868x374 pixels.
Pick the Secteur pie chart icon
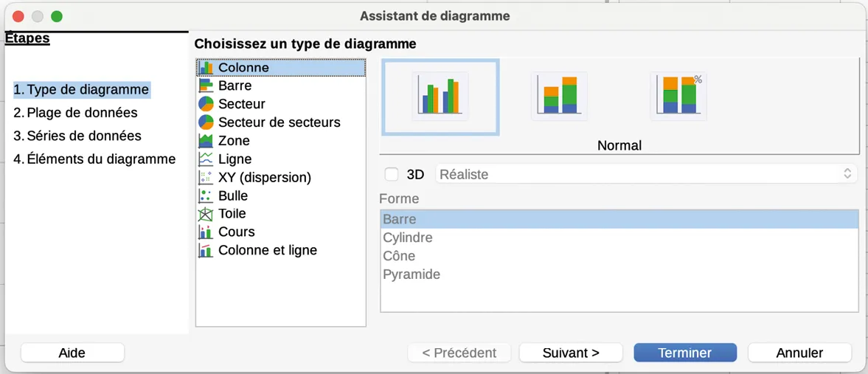[x=206, y=104]
